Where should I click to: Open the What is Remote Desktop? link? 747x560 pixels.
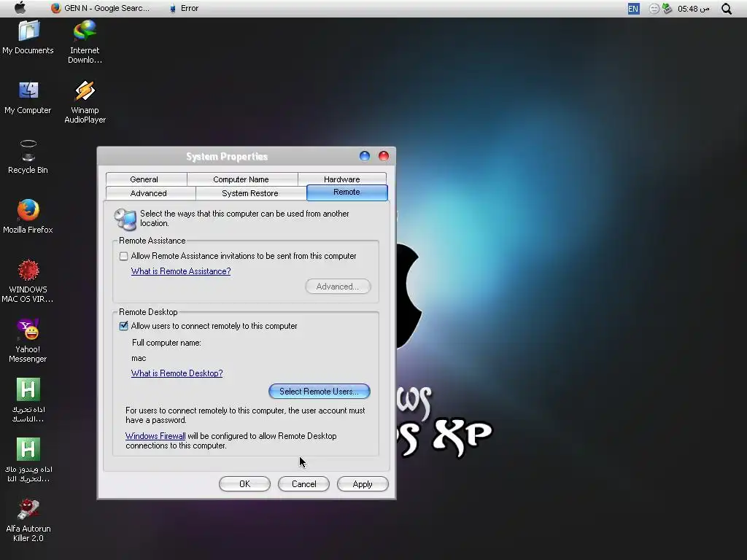tap(177, 373)
